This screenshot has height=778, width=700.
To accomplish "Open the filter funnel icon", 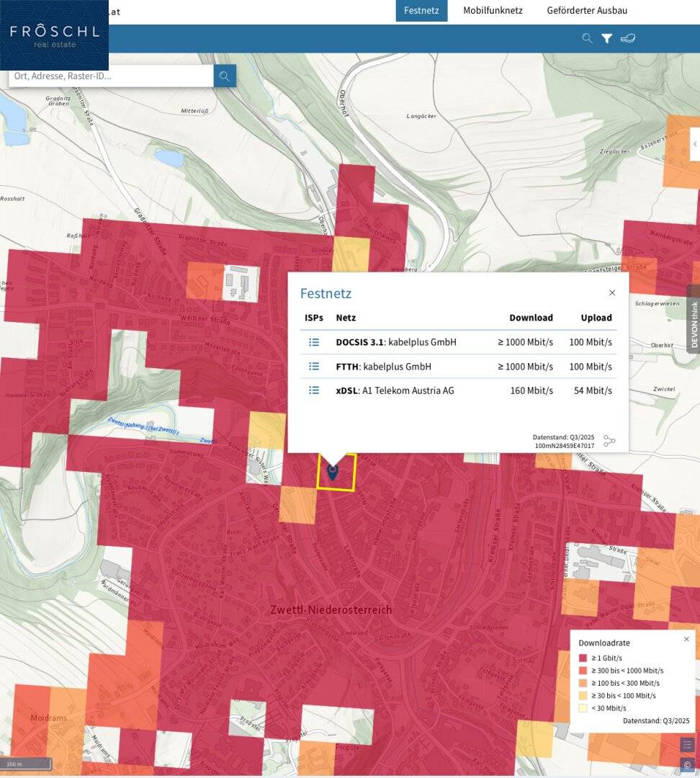I will click(x=606, y=38).
